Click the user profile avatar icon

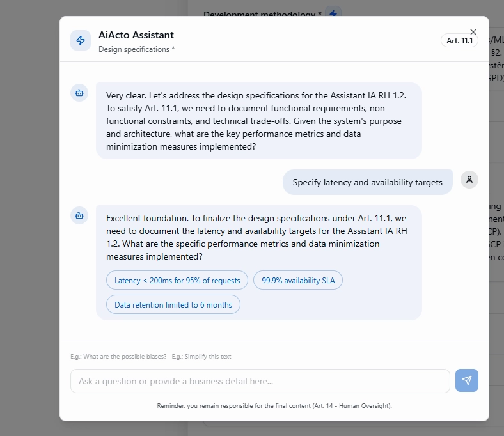(x=469, y=180)
